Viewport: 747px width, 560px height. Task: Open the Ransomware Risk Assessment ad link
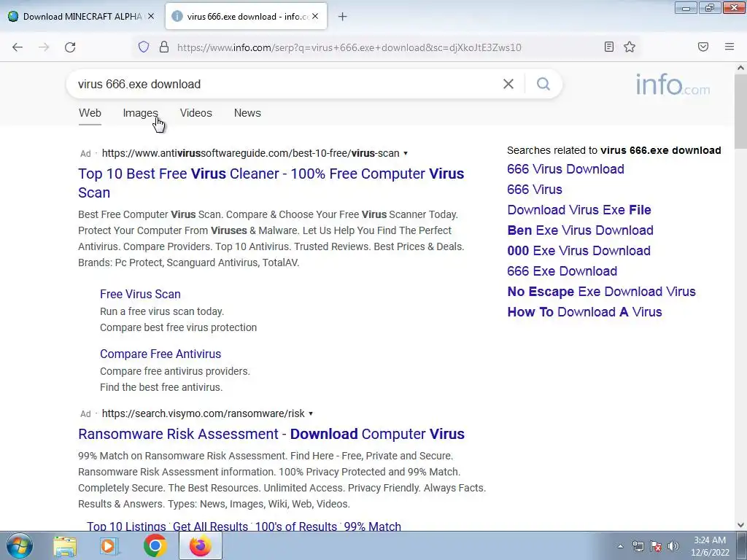click(271, 434)
